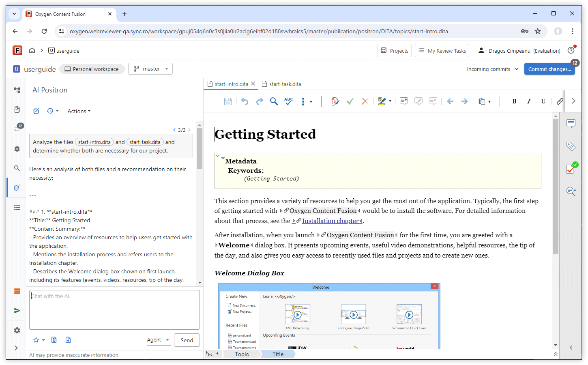The width and height of the screenshot is (588, 365).
Task: Click the Save floppy disk icon
Action: 228,101
